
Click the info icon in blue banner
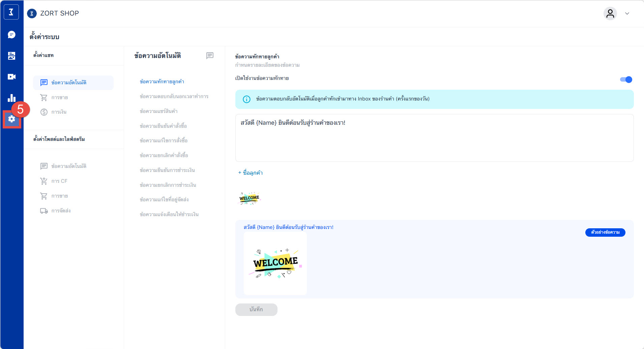point(246,99)
